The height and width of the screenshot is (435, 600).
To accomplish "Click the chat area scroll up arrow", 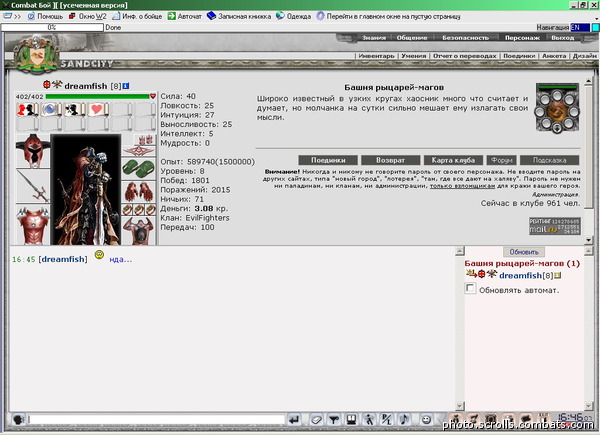I will coord(460,251).
